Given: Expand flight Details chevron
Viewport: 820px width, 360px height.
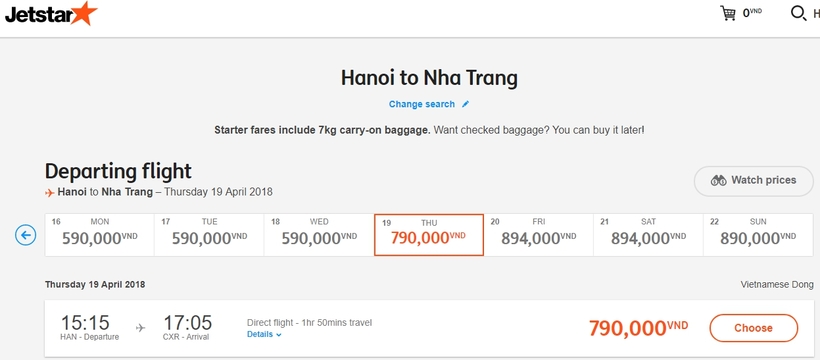Looking at the screenshot, I should (x=279, y=335).
